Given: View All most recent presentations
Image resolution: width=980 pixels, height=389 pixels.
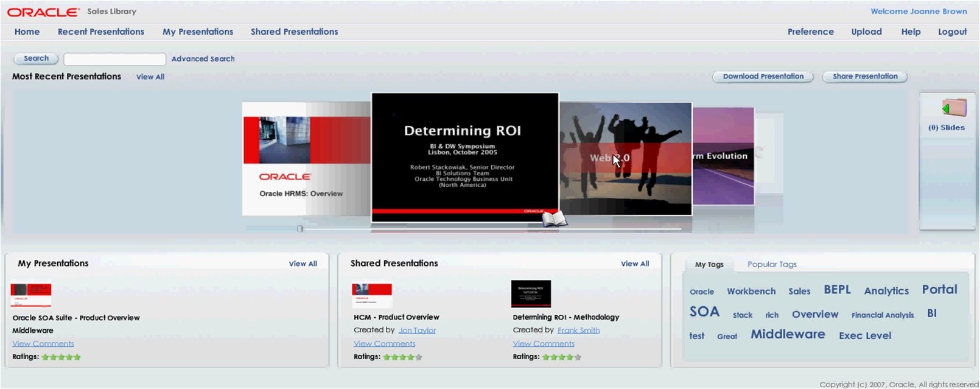Looking at the screenshot, I should pos(150,77).
